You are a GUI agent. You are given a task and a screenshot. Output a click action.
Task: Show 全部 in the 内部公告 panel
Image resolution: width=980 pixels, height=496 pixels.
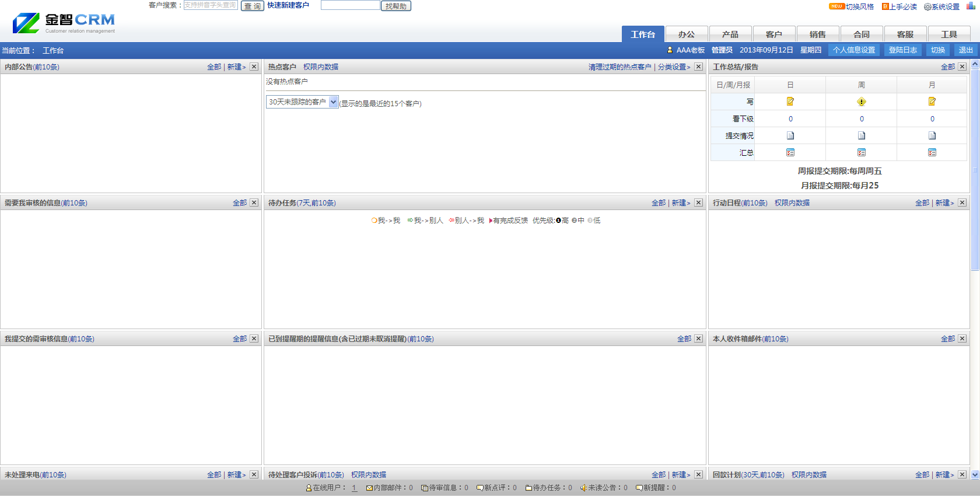click(214, 67)
